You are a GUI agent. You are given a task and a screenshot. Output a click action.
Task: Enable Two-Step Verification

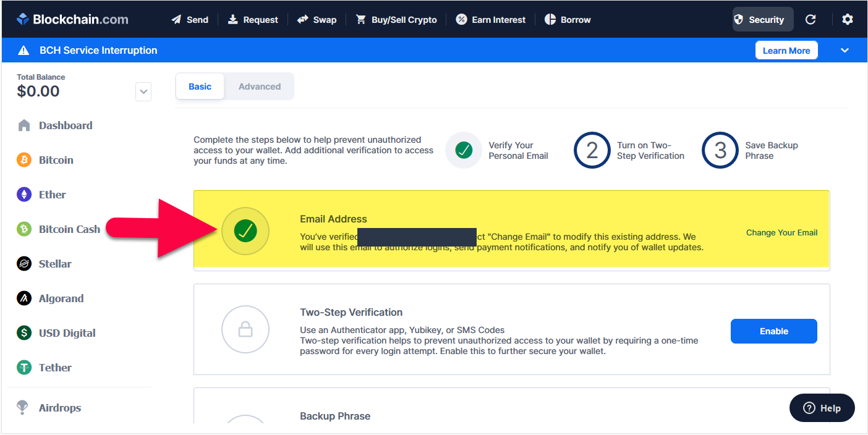[x=774, y=331]
